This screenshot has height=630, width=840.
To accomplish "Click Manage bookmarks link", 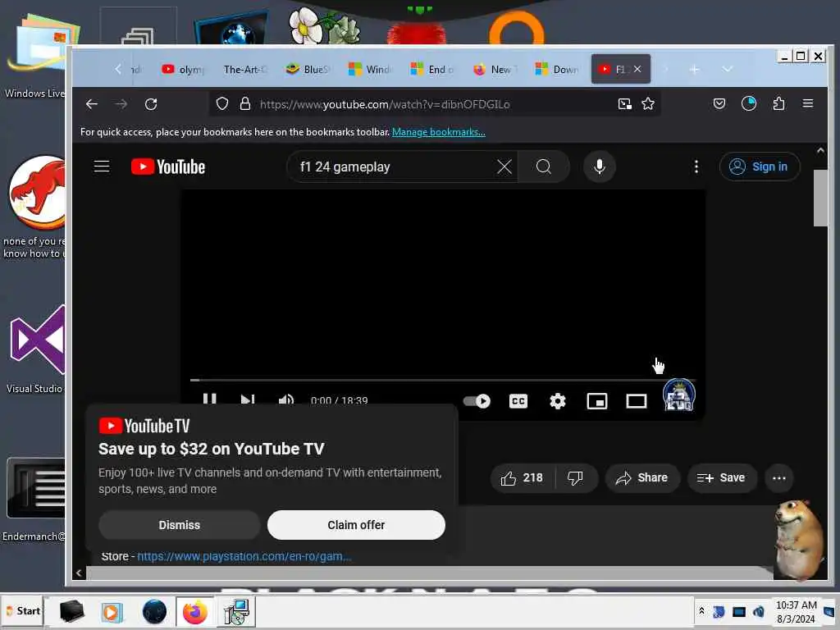I will [x=439, y=132].
